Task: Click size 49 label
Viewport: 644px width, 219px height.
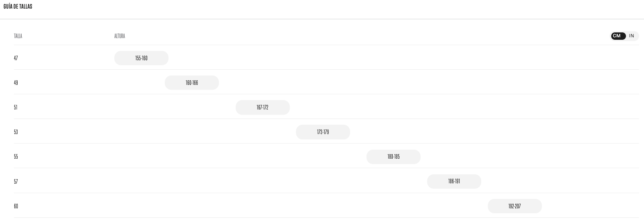Action: point(16,83)
